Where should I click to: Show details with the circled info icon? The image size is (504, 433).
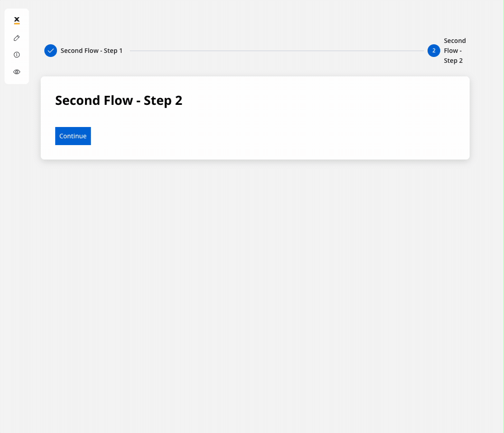(x=17, y=55)
